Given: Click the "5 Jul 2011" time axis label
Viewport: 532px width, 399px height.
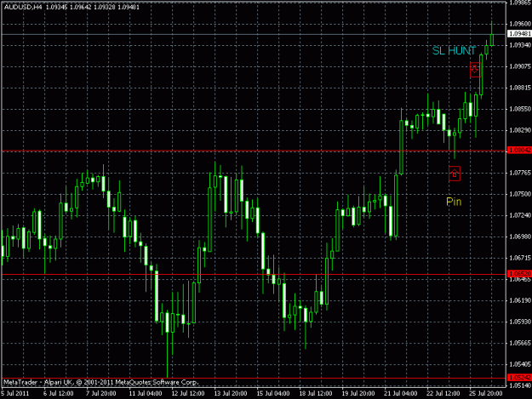Looking at the screenshot, I should click(15, 393).
